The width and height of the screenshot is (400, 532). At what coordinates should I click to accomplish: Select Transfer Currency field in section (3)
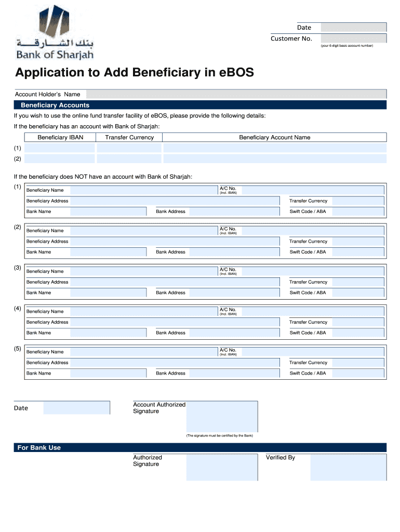click(358, 282)
